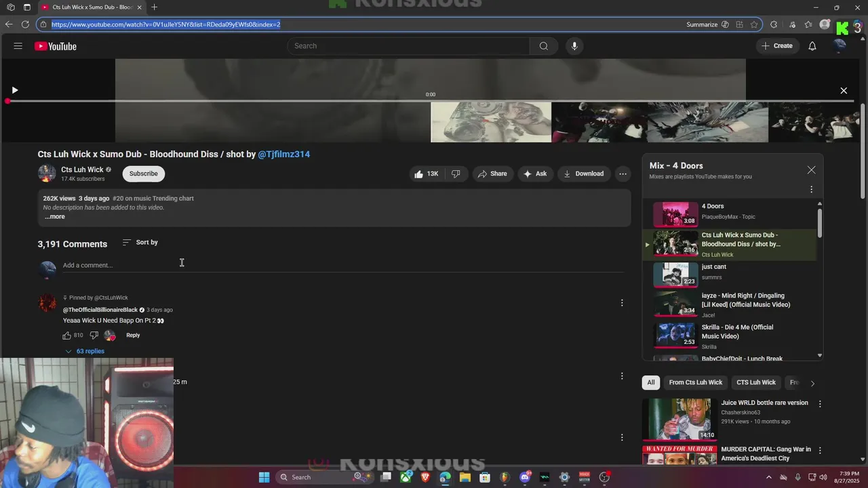Open the Windows Start menu
This screenshot has height=488, width=868.
click(264, 477)
